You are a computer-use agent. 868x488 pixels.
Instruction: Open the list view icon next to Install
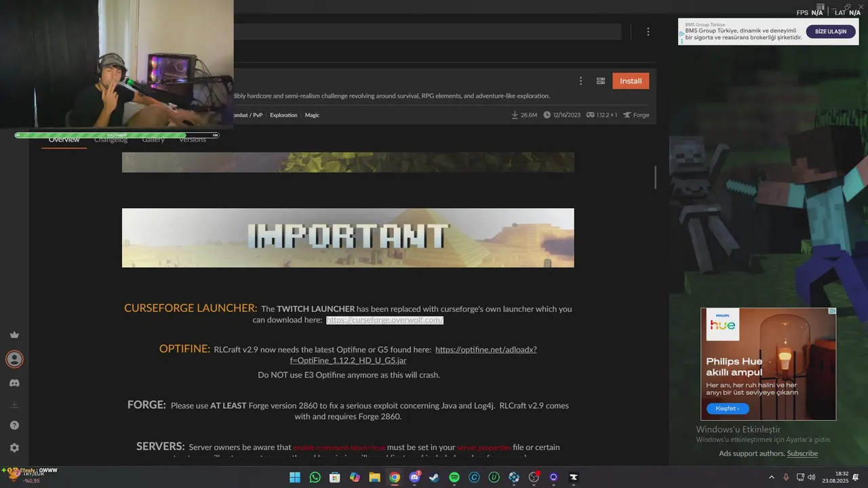point(600,81)
